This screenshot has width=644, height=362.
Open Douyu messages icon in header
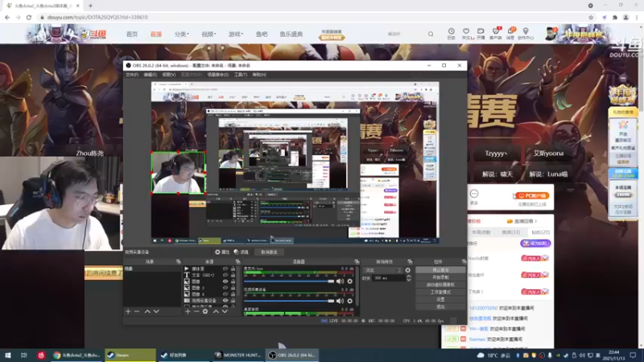click(x=510, y=34)
